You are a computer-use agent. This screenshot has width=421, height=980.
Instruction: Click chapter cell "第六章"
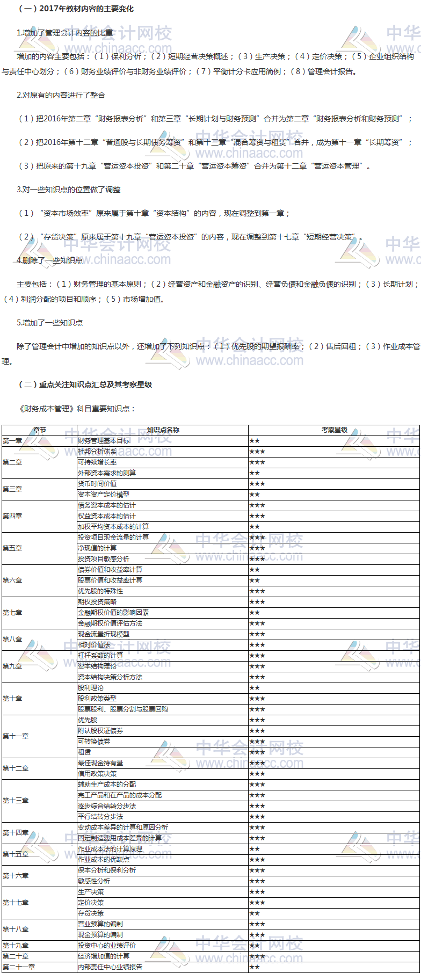40,580
